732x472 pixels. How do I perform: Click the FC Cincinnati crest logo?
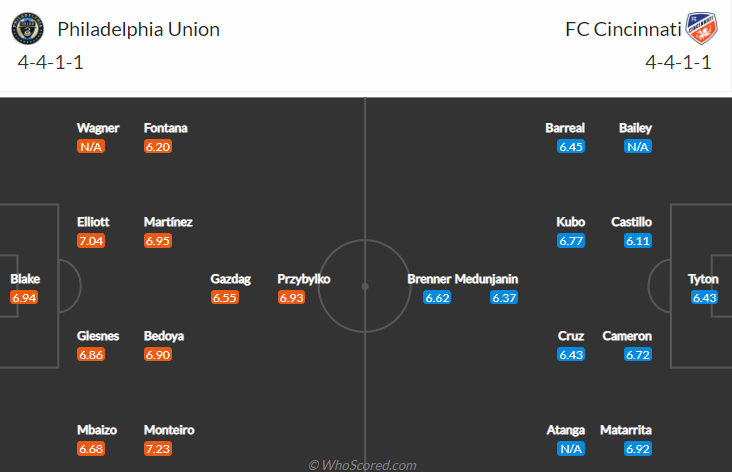[x=702, y=28]
